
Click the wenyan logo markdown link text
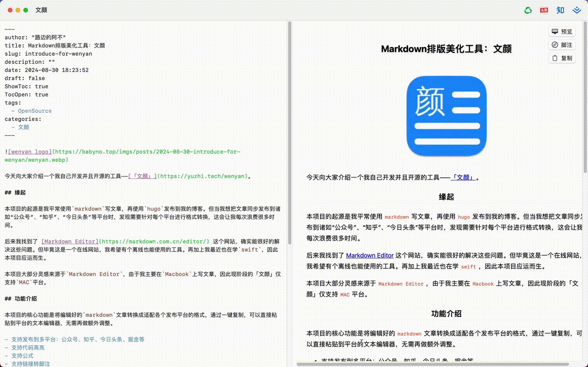point(30,152)
